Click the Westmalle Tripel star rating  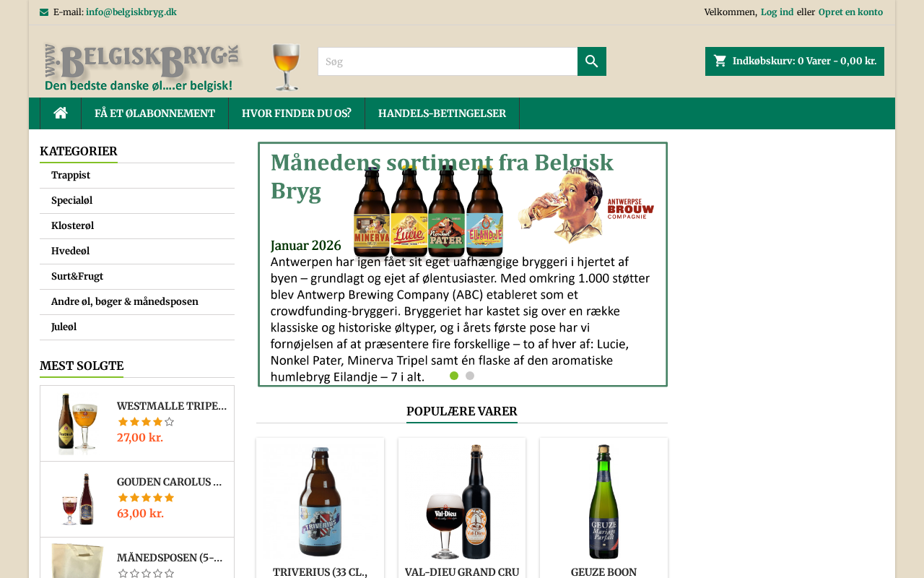pos(146,422)
